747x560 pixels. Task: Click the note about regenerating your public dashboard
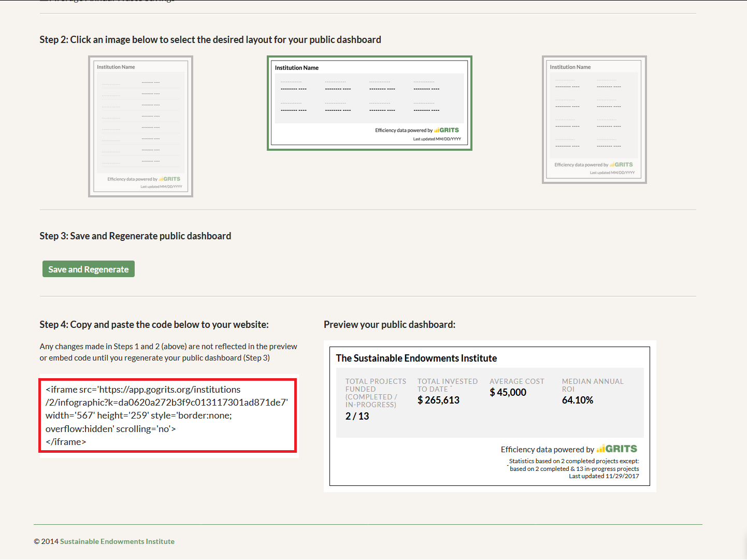[x=168, y=352]
